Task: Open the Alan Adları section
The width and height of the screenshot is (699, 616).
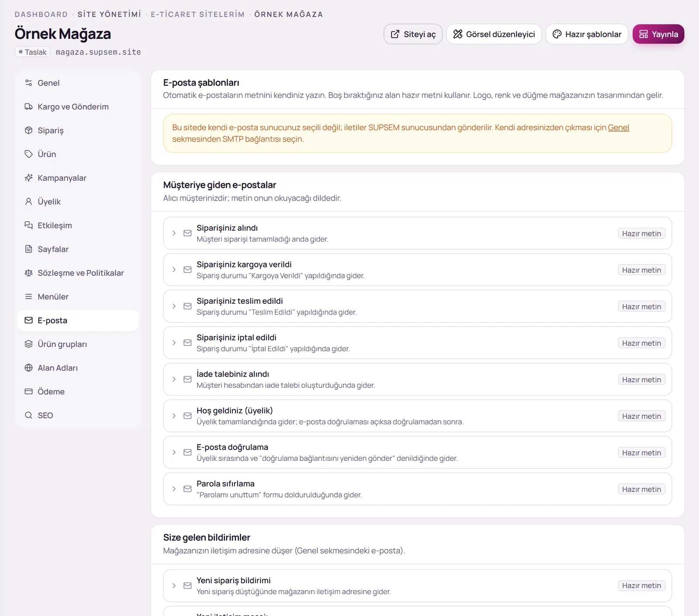Action: (78, 368)
